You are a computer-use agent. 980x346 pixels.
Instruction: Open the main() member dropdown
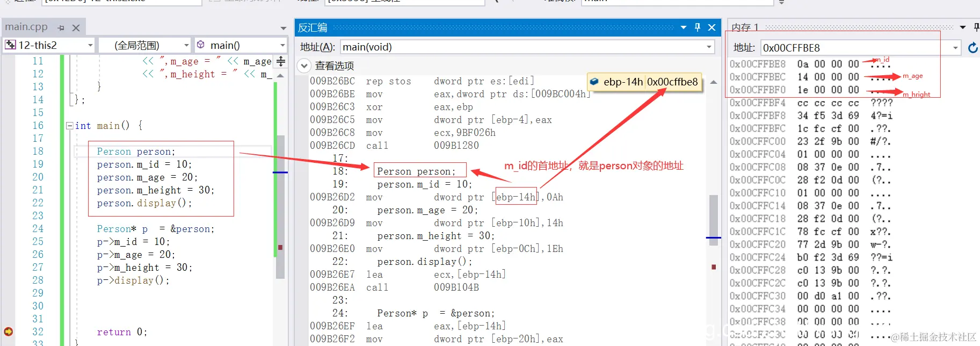(x=282, y=45)
